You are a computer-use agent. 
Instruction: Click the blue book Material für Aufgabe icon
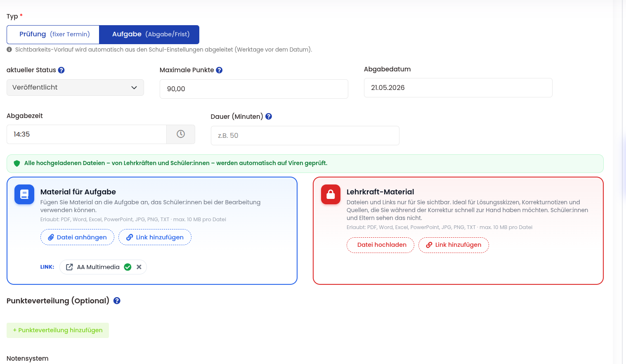click(x=24, y=194)
